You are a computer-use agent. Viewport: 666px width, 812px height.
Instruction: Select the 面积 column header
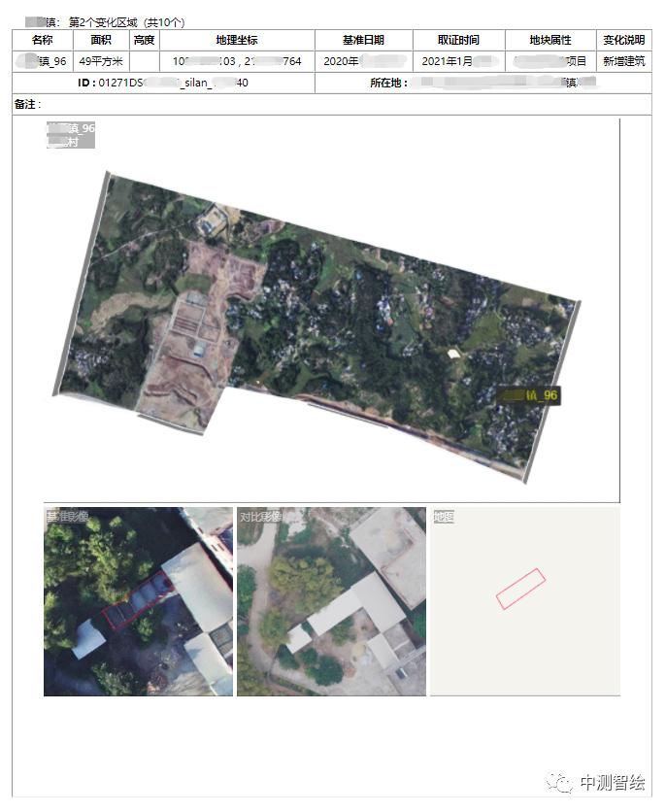pyautogui.click(x=101, y=40)
